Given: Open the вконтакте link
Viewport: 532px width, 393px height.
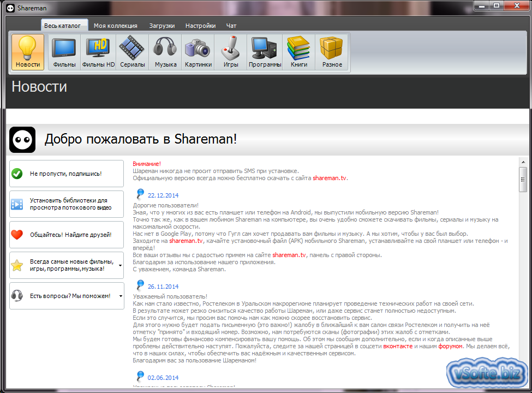Looking at the screenshot, I should point(398,346).
